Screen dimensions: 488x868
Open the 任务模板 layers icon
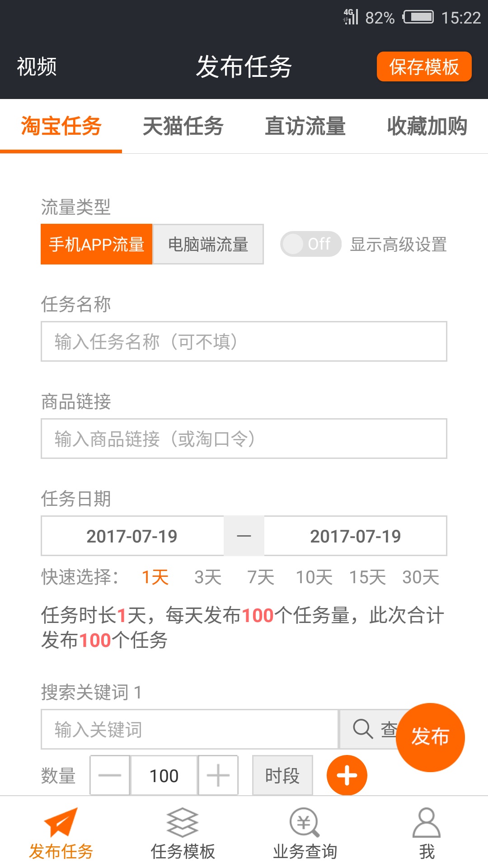coord(183,823)
